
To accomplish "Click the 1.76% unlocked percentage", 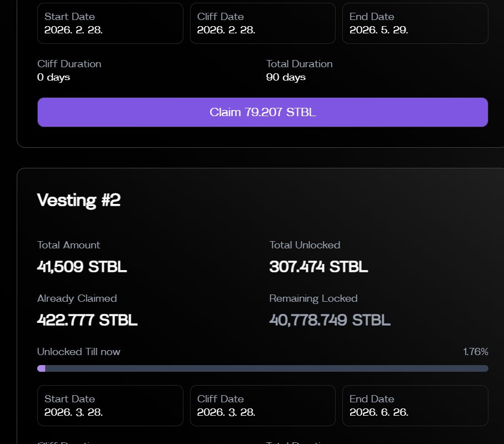I will pyautogui.click(x=475, y=352).
